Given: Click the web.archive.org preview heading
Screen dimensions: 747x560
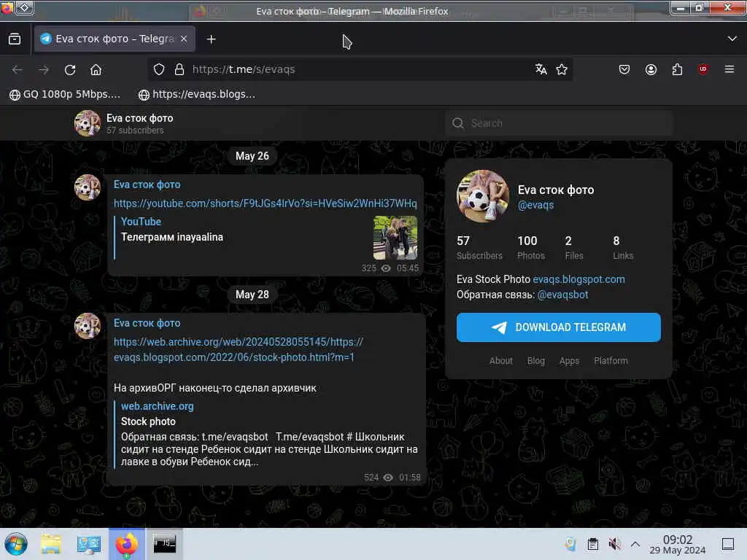Looking at the screenshot, I should click(x=158, y=406).
